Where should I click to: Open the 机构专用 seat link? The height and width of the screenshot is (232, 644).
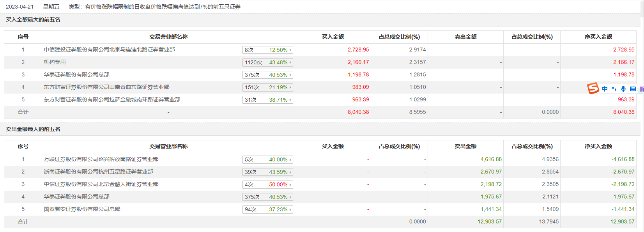click(x=55, y=62)
